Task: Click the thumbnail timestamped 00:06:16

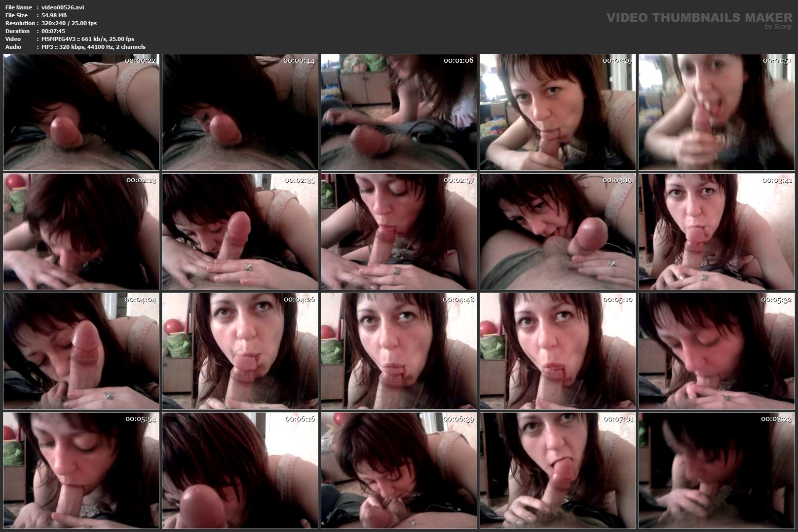Action: tap(240, 470)
